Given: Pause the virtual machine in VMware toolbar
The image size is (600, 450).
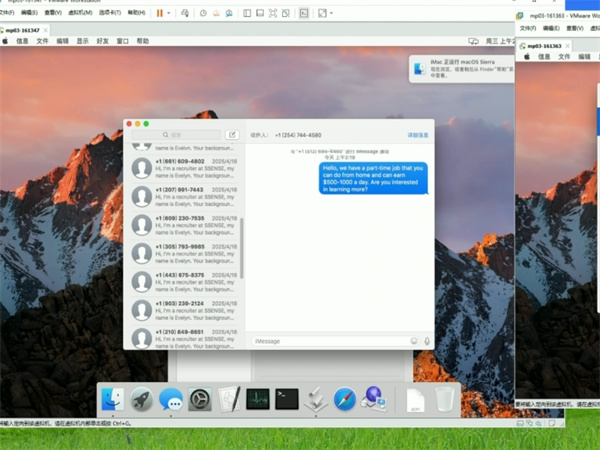Looking at the screenshot, I should pos(159,13).
